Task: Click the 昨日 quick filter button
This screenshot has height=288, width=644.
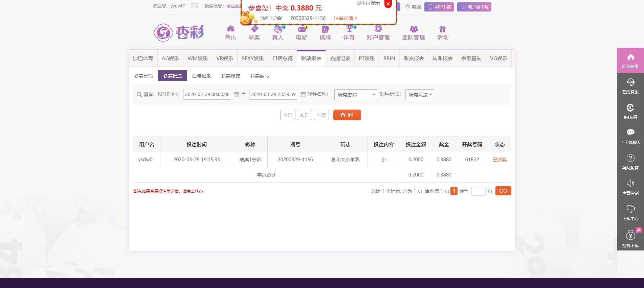Action: click(x=304, y=115)
